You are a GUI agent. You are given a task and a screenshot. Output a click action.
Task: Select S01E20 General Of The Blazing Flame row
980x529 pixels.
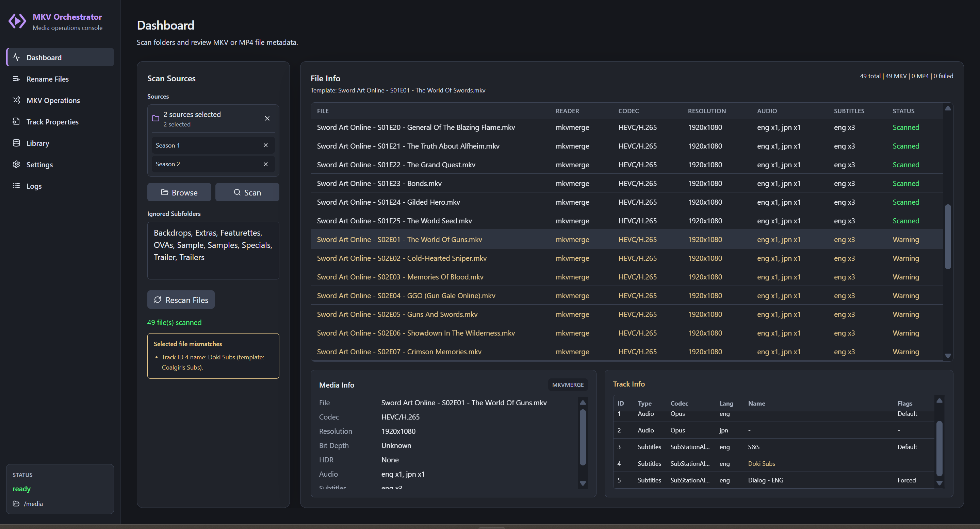click(x=626, y=127)
